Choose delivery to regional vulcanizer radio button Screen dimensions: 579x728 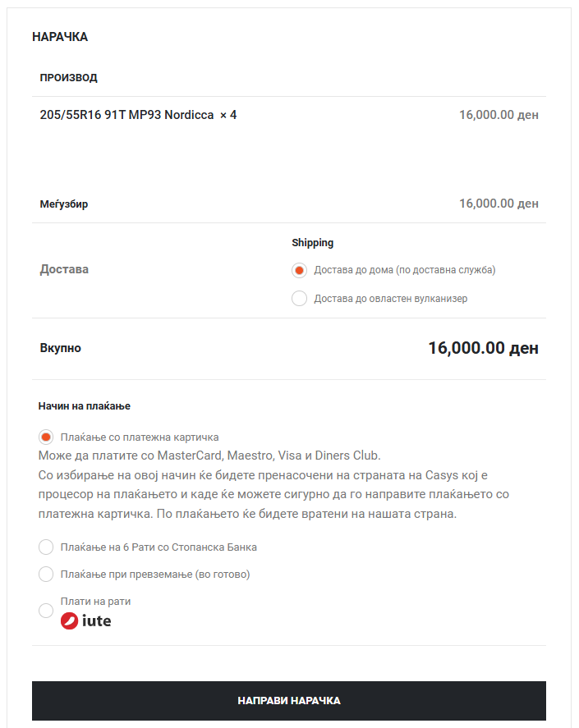tap(299, 299)
